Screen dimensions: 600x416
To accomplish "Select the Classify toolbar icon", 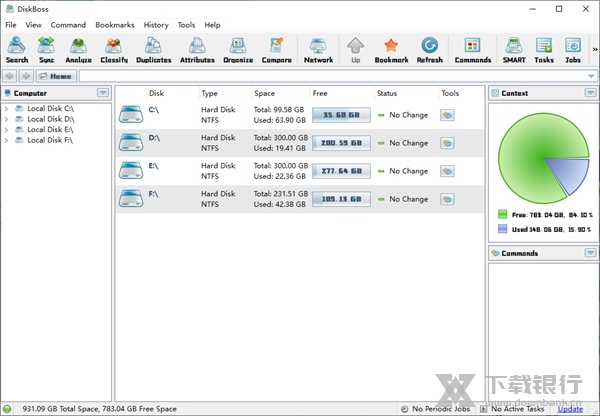I will (113, 49).
